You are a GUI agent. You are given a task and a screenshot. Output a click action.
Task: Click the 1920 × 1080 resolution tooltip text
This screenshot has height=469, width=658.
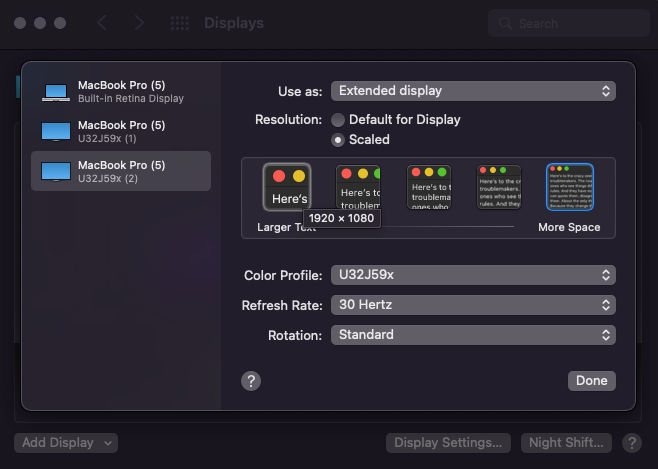tap(341, 219)
